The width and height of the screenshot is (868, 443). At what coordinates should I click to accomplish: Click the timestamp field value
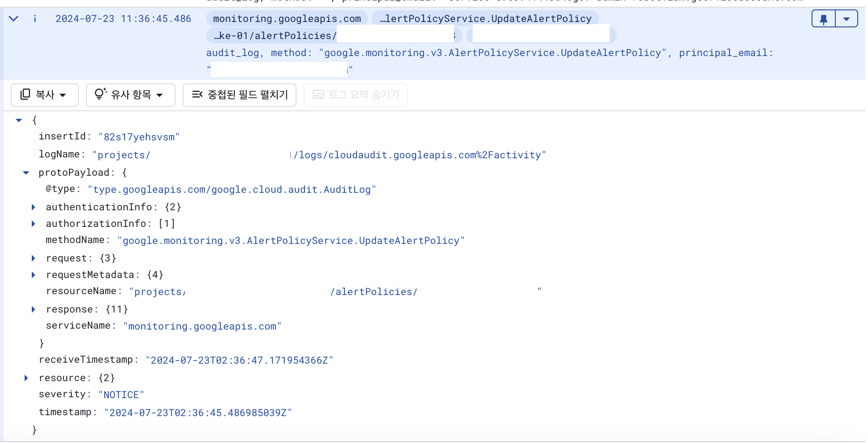click(198, 413)
